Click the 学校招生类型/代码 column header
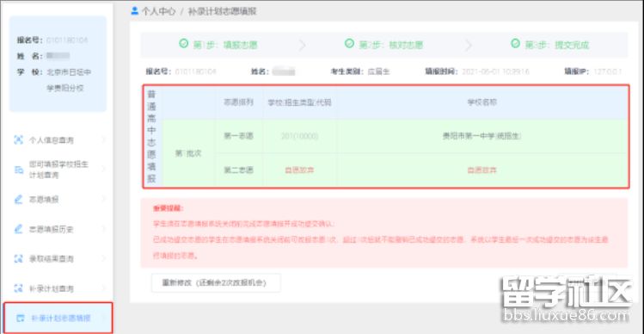The width and height of the screenshot is (644, 334). pos(299,102)
